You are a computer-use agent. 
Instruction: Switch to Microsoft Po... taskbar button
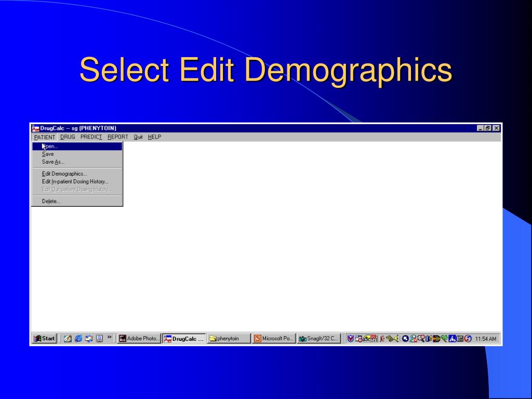[274, 338]
